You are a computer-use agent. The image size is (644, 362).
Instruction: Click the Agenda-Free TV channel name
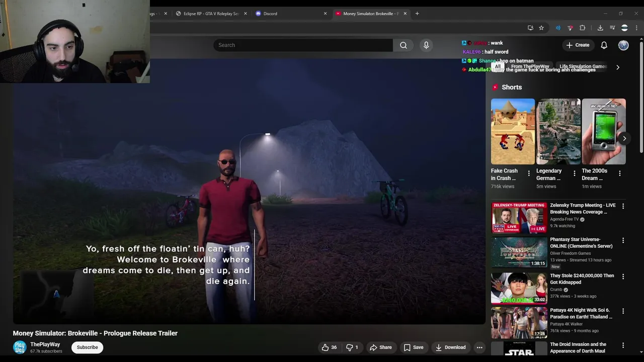tap(564, 219)
